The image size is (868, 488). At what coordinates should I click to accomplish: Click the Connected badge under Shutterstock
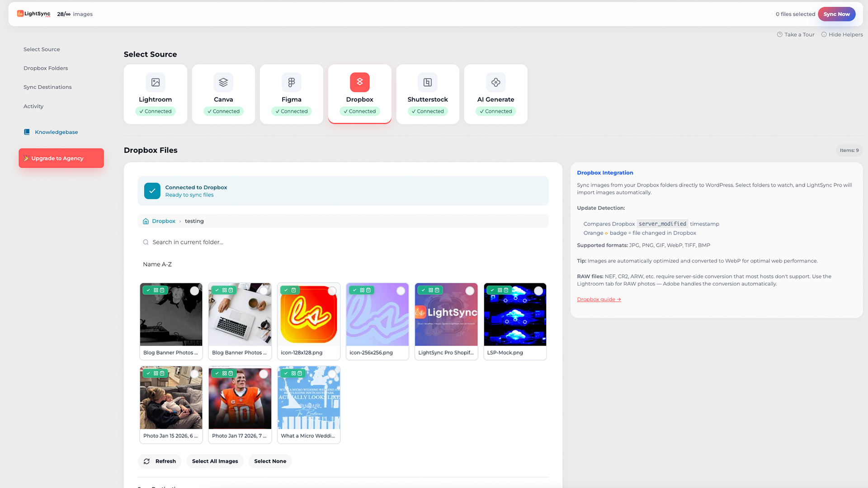(x=428, y=111)
